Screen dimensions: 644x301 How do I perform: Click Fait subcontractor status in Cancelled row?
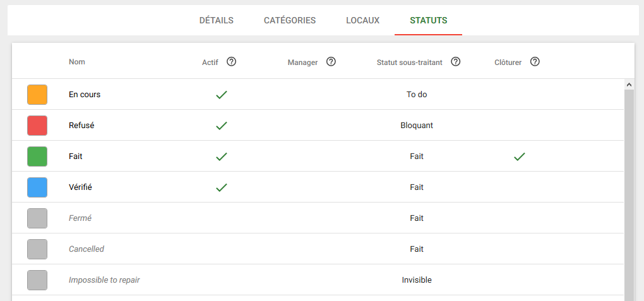[417, 249]
